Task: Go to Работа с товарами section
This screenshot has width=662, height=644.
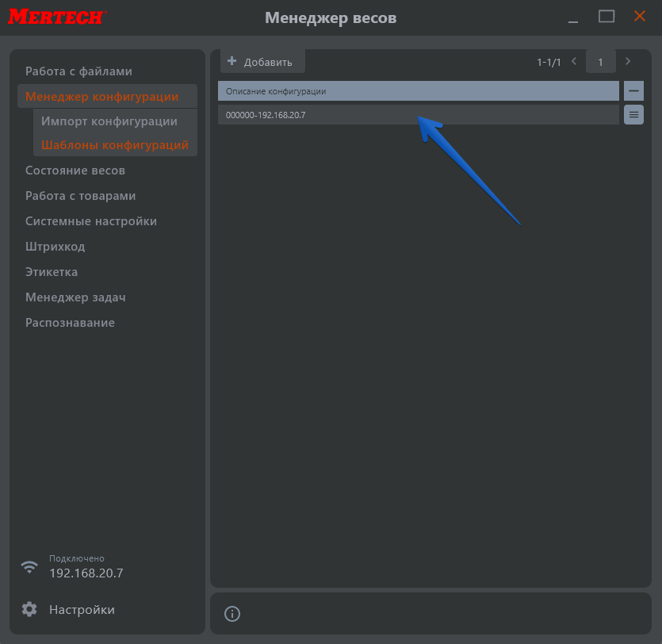Action: (80, 196)
